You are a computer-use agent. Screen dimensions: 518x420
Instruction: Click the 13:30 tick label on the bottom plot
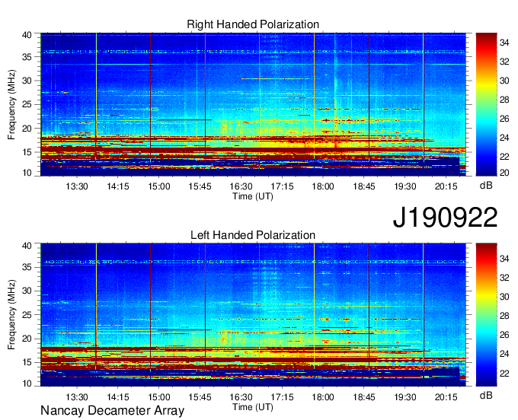click(x=77, y=397)
